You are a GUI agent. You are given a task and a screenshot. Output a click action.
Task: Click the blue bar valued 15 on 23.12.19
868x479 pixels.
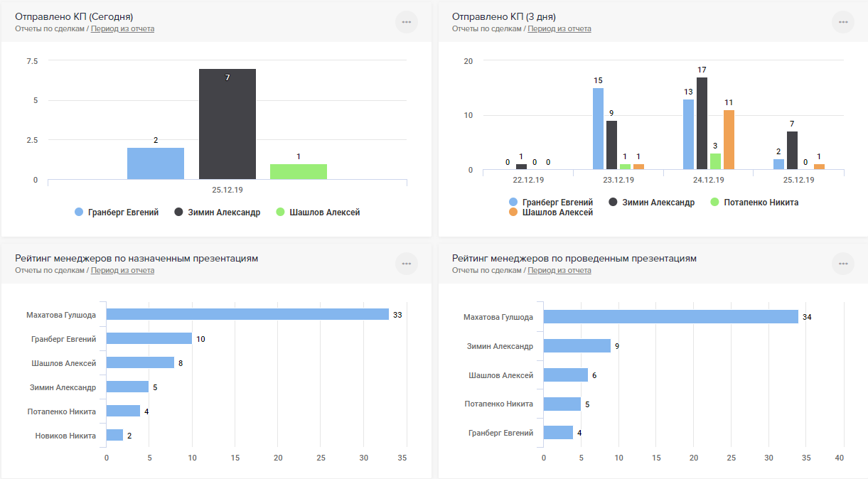coord(598,128)
